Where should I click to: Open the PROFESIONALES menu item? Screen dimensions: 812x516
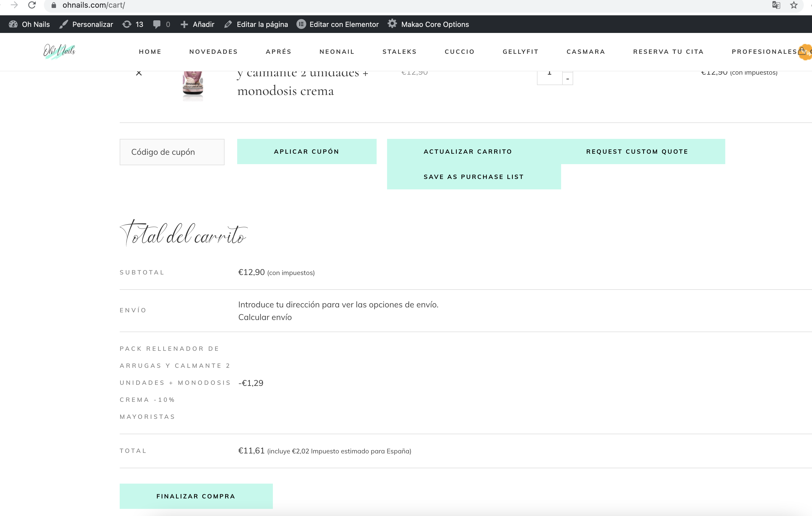pyautogui.click(x=764, y=52)
